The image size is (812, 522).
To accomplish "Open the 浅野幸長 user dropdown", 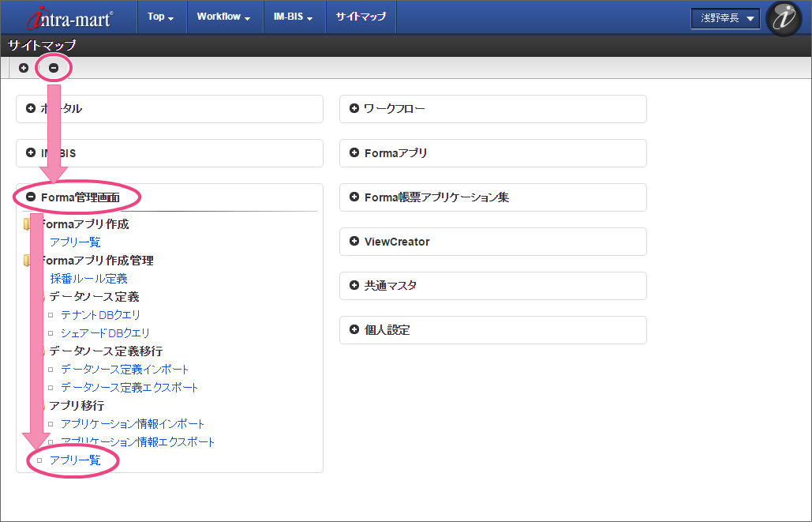I will pyautogui.click(x=725, y=19).
